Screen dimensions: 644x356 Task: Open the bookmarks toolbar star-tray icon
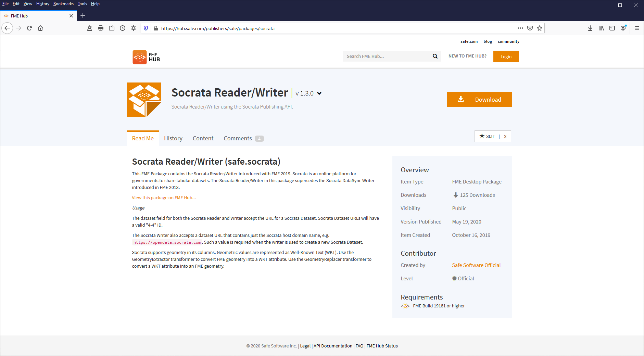coord(90,28)
